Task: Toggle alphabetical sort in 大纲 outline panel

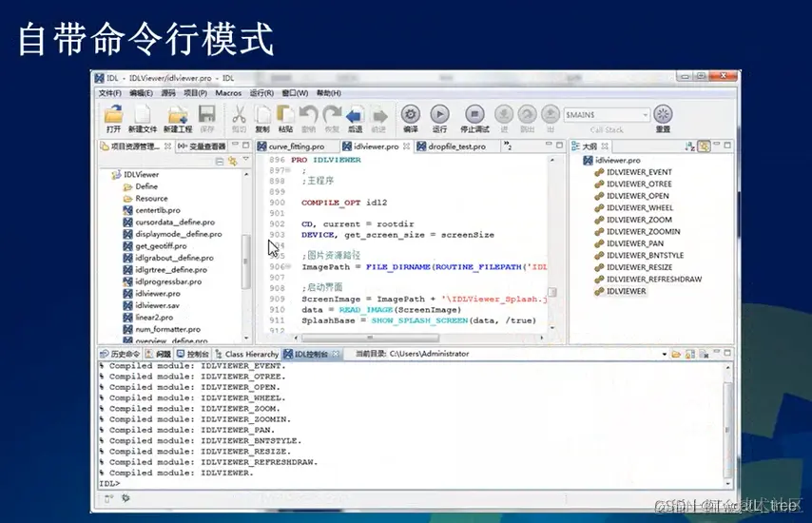Action: 689,146
